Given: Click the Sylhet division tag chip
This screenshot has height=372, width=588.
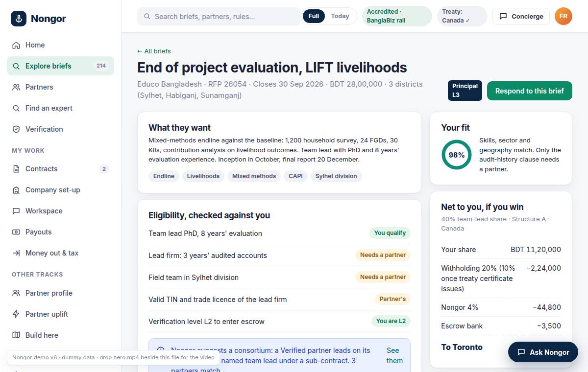Looking at the screenshot, I should coord(336,176).
